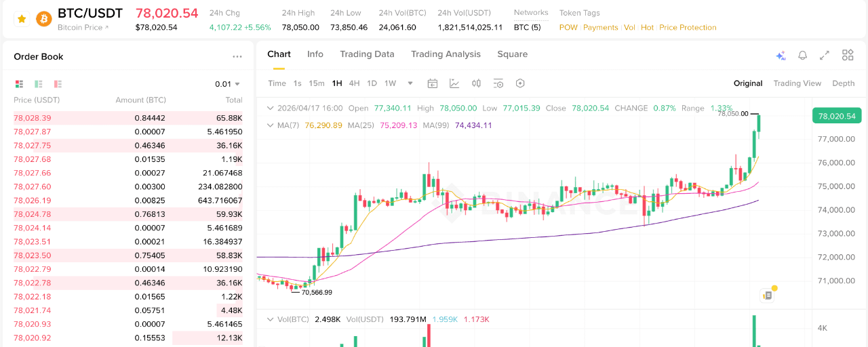Click the Hot token tag
This screenshot has height=347, width=868.
pos(648,28)
